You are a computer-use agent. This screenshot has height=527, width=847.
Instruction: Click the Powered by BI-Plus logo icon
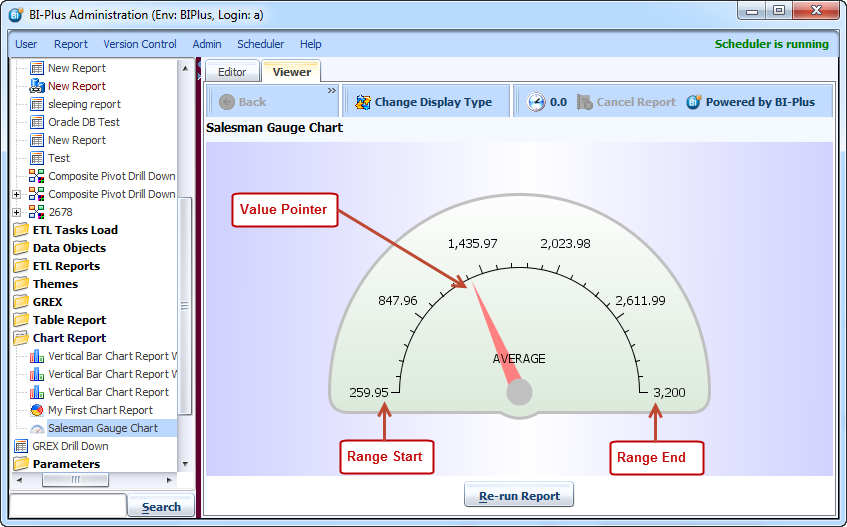click(x=694, y=102)
